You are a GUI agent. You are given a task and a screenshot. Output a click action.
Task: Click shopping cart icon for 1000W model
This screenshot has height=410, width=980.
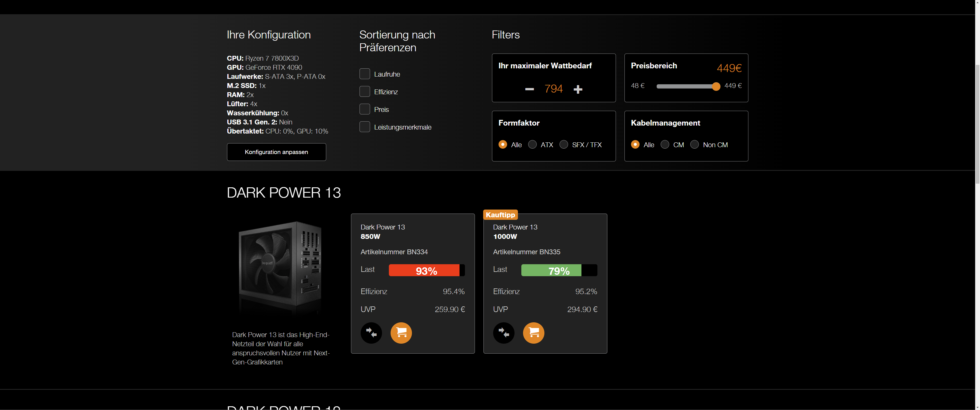[x=533, y=333]
